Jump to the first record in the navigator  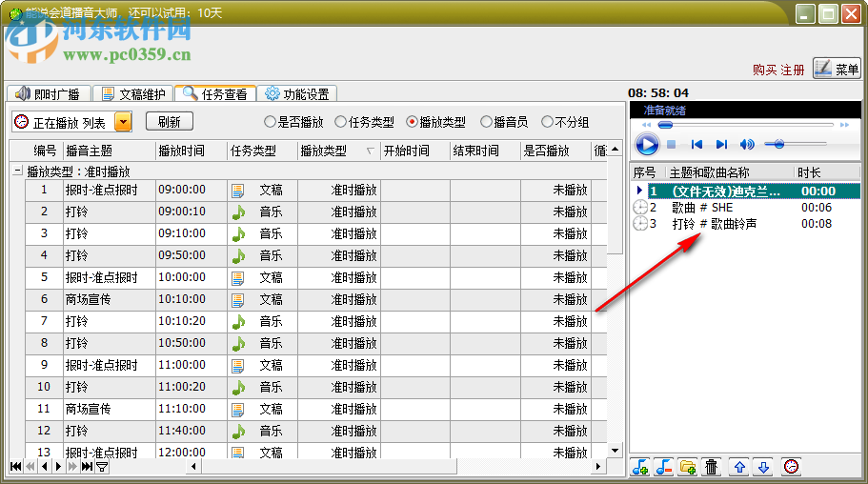[16, 466]
